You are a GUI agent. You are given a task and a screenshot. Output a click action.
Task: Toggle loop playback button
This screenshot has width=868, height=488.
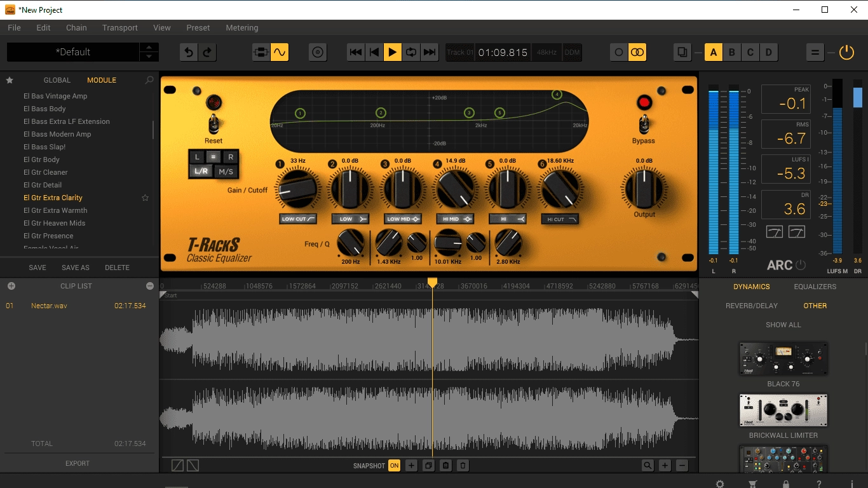click(x=411, y=52)
